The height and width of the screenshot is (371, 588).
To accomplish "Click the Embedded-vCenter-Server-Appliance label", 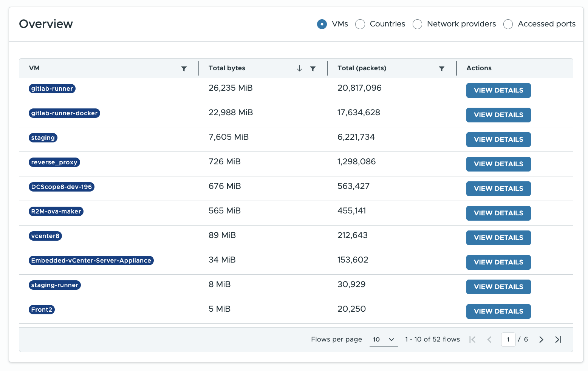I will coord(91,261).
